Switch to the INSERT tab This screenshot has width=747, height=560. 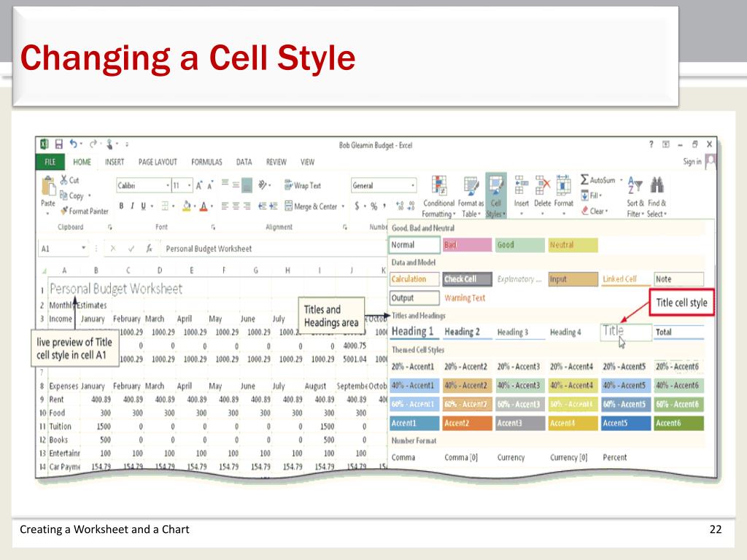(115, 162)
